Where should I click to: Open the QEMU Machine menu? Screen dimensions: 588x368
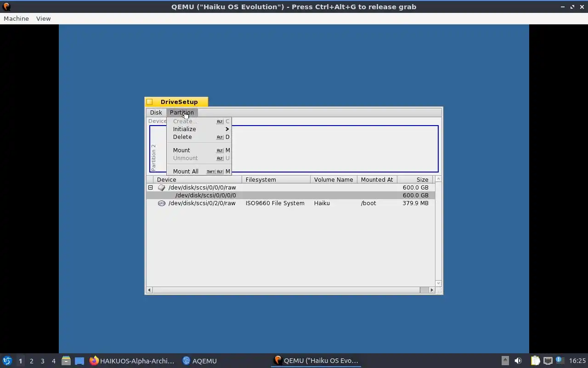[x=16, y=18]
